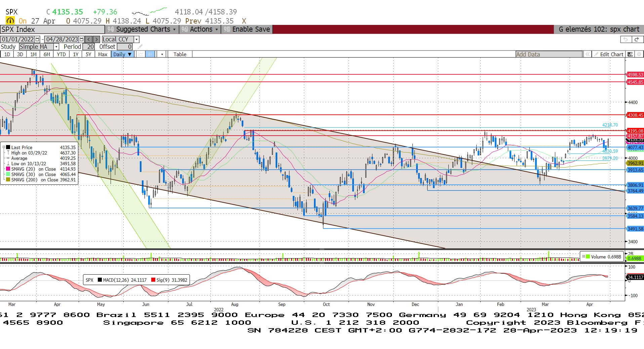Click the 24.1117 MACD axis value label
The width and height of the screenshot is (644, 349).
coord(635,277)
